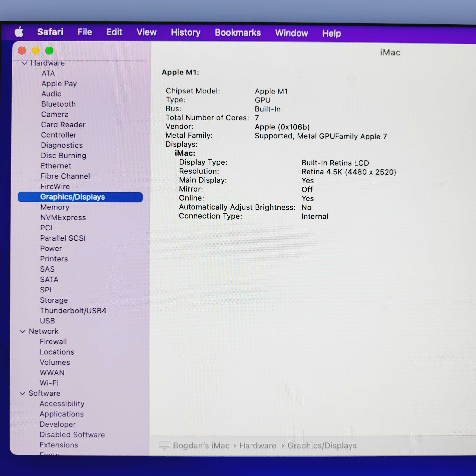Select Disc Burning in the sidebar
This screenshot has height=476, width=476.
click(x=64, y=156)
